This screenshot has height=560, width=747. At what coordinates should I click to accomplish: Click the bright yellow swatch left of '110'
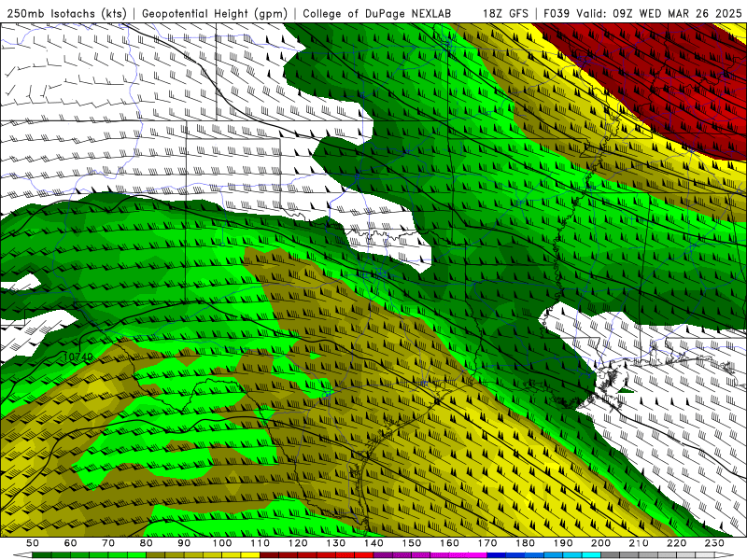click(x=250, y=555)
